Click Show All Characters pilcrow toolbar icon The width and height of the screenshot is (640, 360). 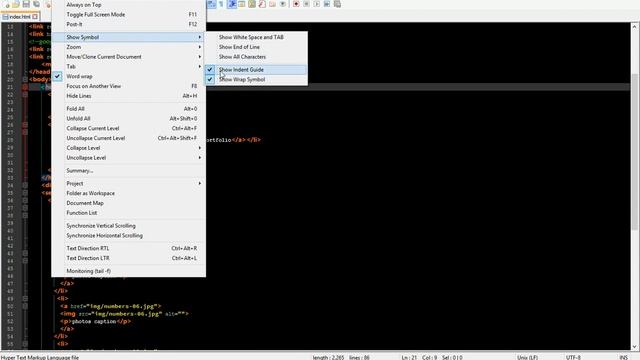(222, 4)
